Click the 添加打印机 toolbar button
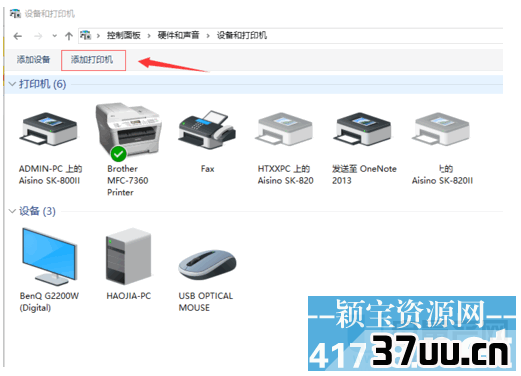521x376 pixels. click(x=92, y=60)
